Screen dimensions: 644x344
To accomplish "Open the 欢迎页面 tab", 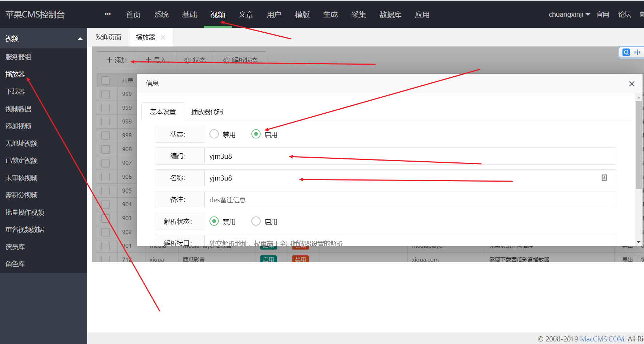I will [x=108, y=37].
